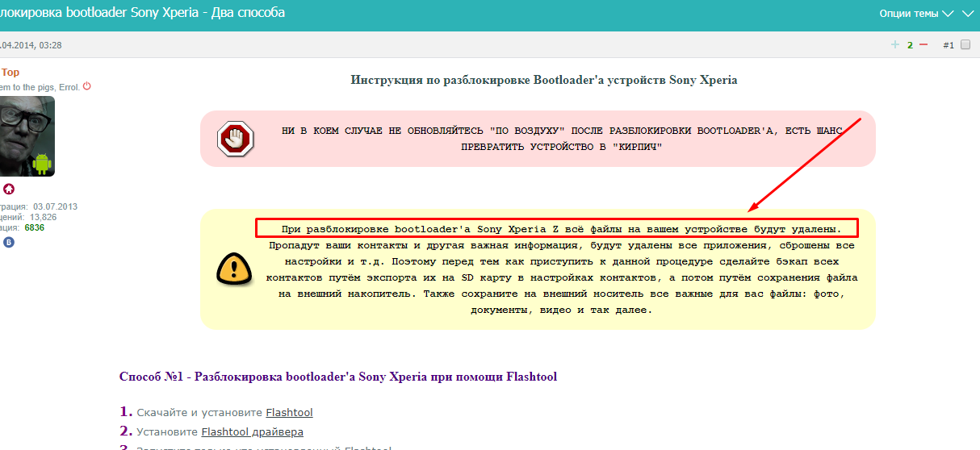Click the post date "04.2014, 03:28"

[x=31, y=45]
